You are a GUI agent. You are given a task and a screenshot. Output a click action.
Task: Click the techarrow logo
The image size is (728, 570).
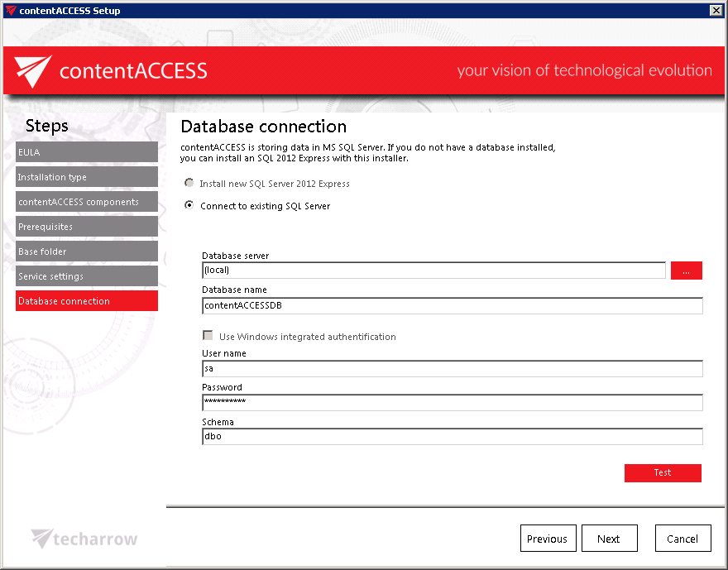(84, 539)
